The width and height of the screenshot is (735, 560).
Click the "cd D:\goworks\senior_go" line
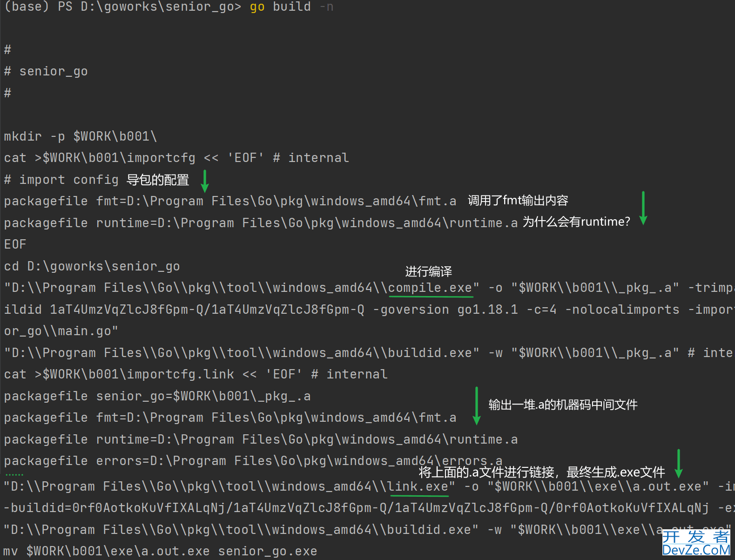click(x=92, y=266)
